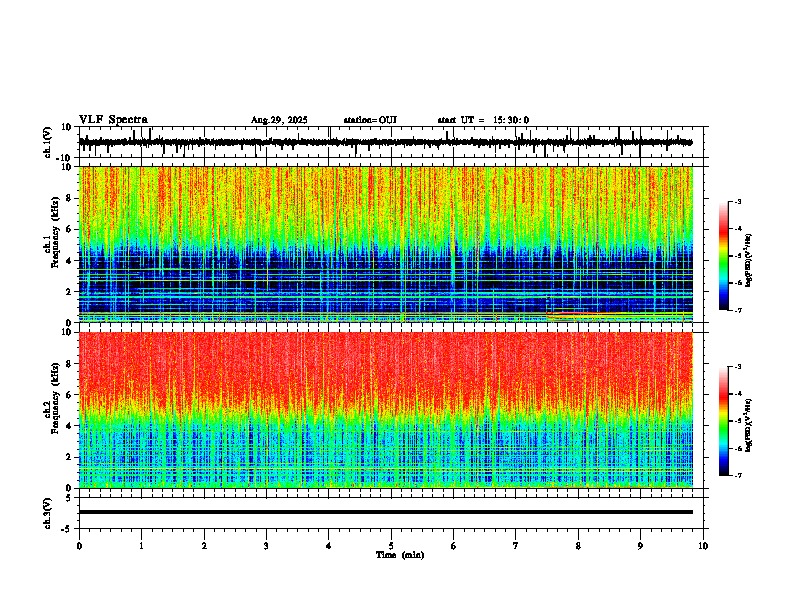Click the date text 'Aug.29, 2025'

tap(279, 120)
